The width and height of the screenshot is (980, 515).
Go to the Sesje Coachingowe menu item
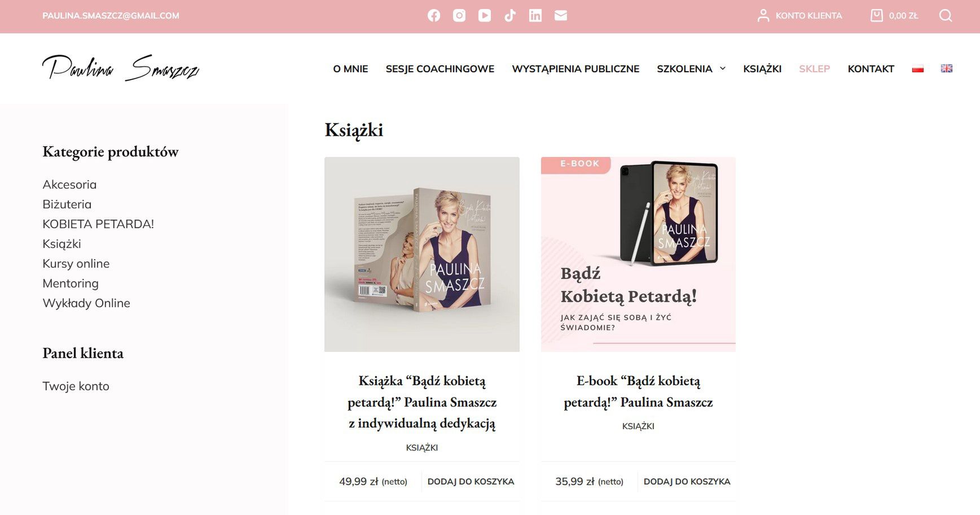(x=440, y=69)
